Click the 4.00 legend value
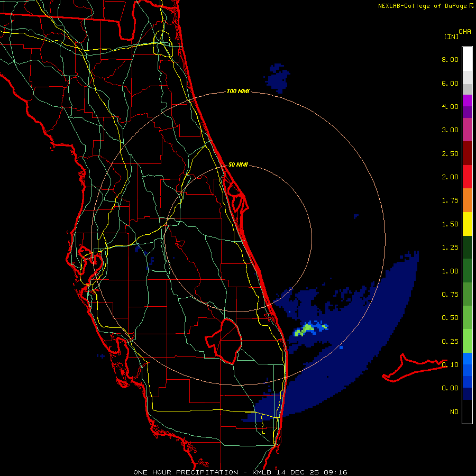476x476 pixels. (450, 106)
